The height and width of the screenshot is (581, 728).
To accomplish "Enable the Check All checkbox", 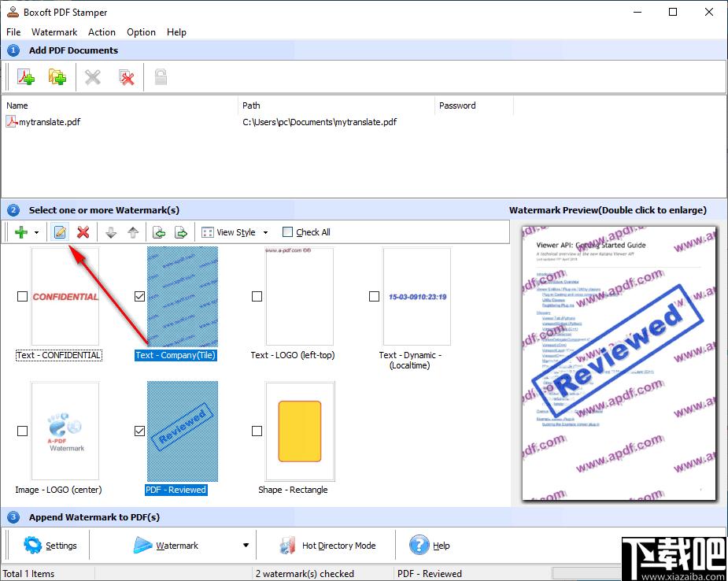I will pyautogui.click(x=288, y=231).
